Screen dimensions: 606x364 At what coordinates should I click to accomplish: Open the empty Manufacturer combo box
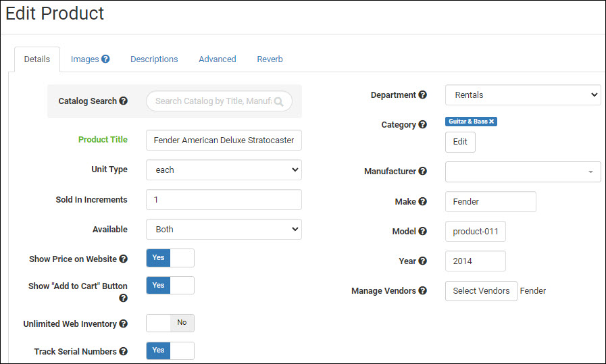click(523, 172)
